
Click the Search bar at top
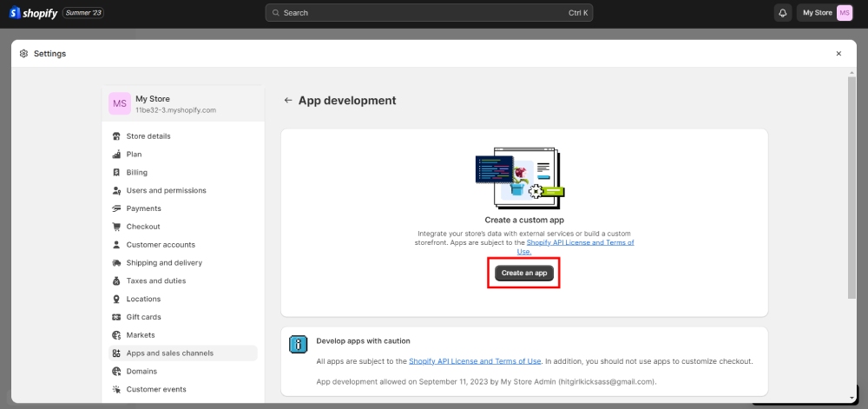click(429, 13)
